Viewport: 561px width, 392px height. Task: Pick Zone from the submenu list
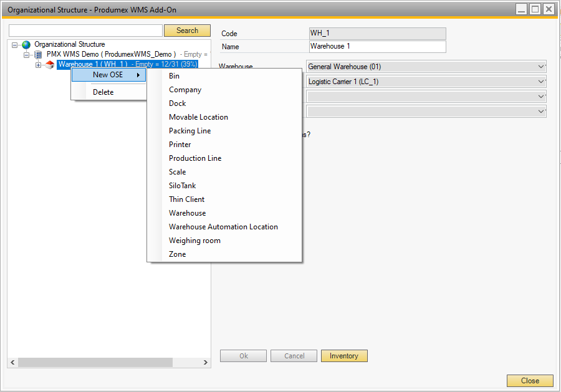click(x=177, y=254)
